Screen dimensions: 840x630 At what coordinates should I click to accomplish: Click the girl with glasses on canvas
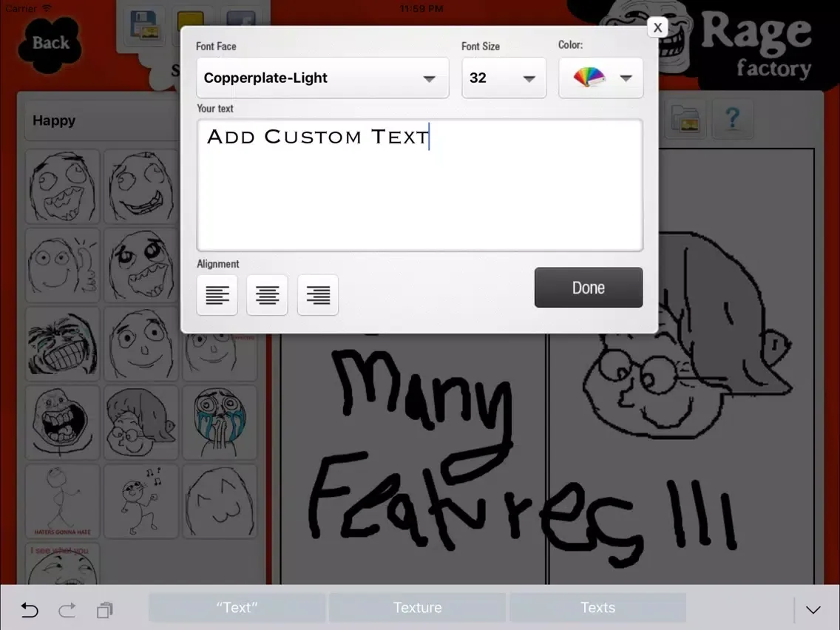coord(688,335)
